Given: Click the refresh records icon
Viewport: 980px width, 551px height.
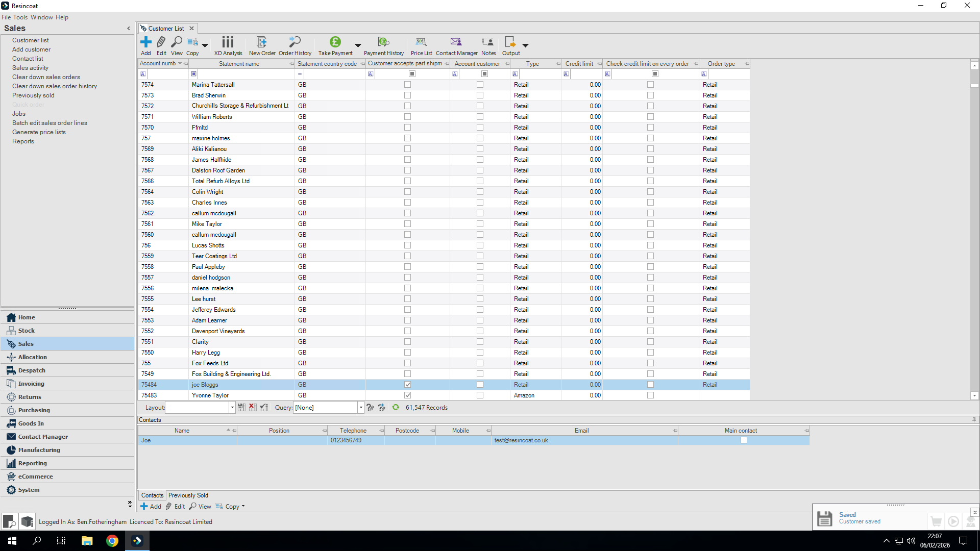Looking at the screenshot, I should point(396,407).
